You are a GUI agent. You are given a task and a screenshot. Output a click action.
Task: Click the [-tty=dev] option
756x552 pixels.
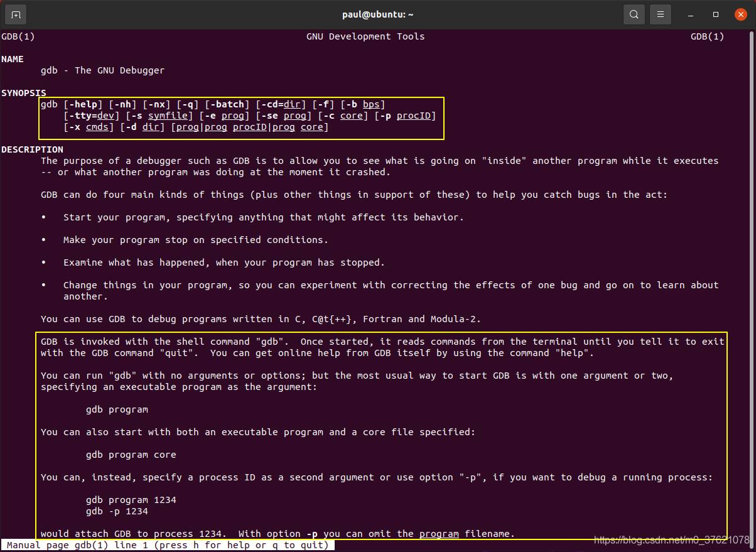[x=92, y=116]
